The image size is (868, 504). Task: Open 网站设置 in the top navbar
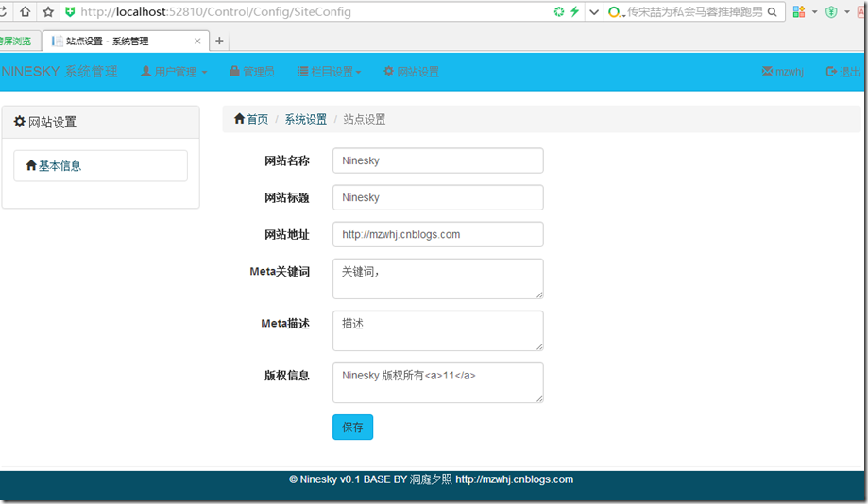411,72
